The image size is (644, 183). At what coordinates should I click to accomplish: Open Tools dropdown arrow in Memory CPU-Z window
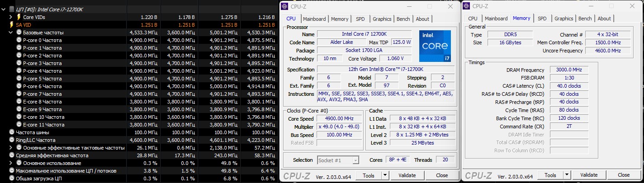[x=567, y=175]
